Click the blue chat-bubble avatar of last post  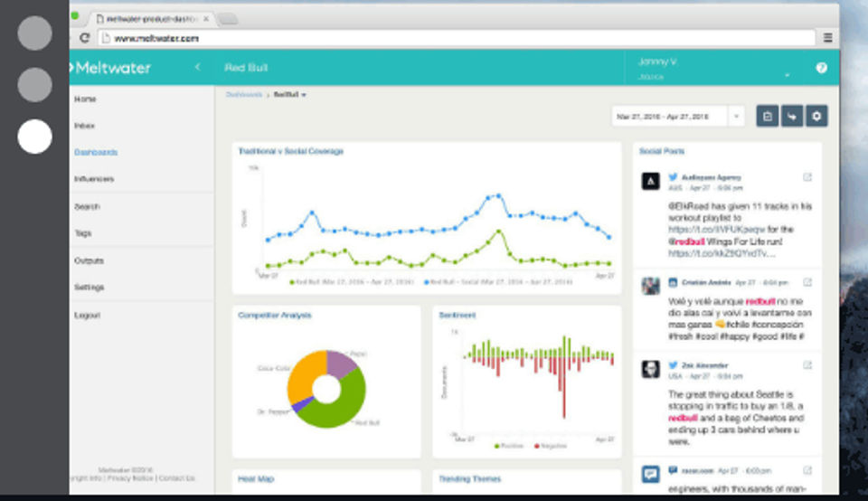tap(650, 475)
